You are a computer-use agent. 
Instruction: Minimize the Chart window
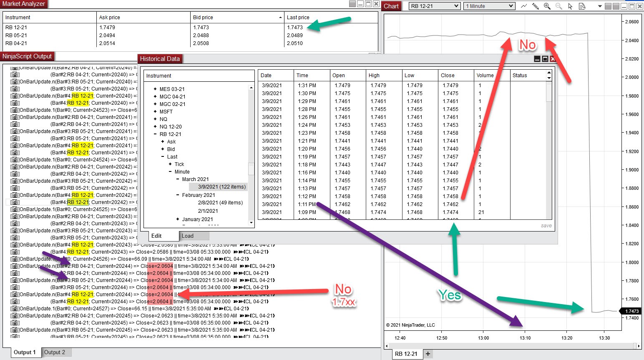coord(624,6)
